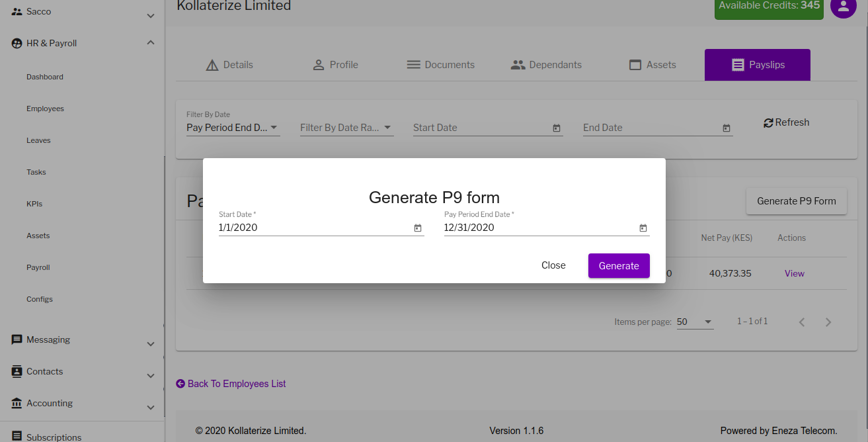Go to next page arrow in paginator

[x=828, y=322]
